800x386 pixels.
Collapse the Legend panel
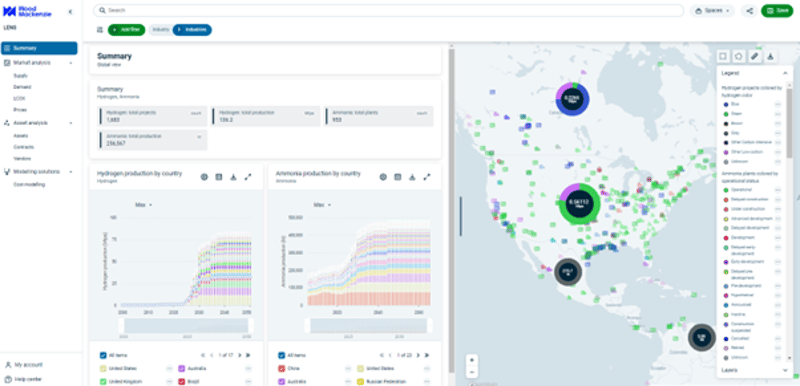point(785,73)
